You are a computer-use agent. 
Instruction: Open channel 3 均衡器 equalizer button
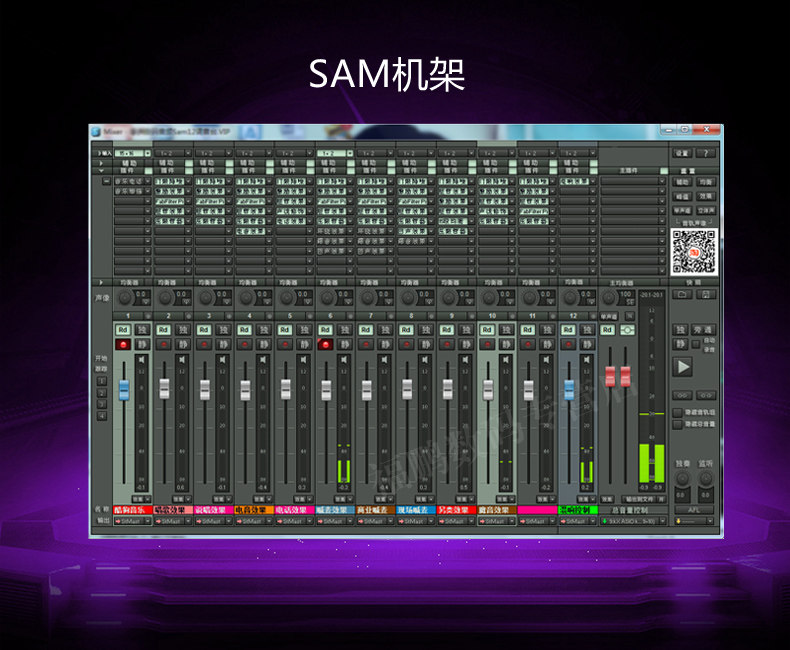coord(207,283)
